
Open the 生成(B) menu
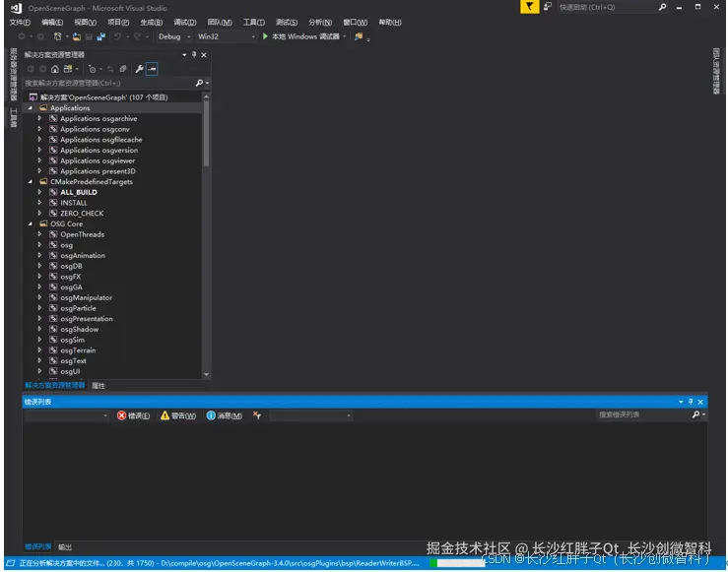coord(152,23)
